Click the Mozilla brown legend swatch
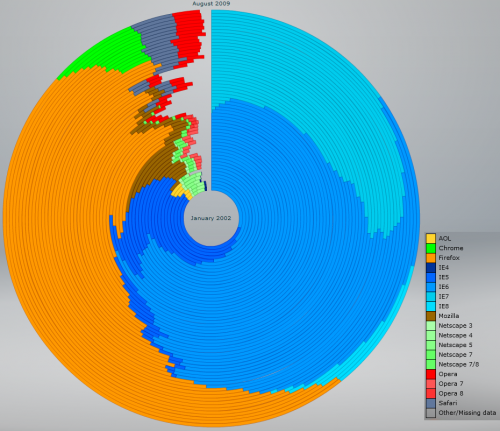The width and height of the screenshot is (500, 431). 431,316
